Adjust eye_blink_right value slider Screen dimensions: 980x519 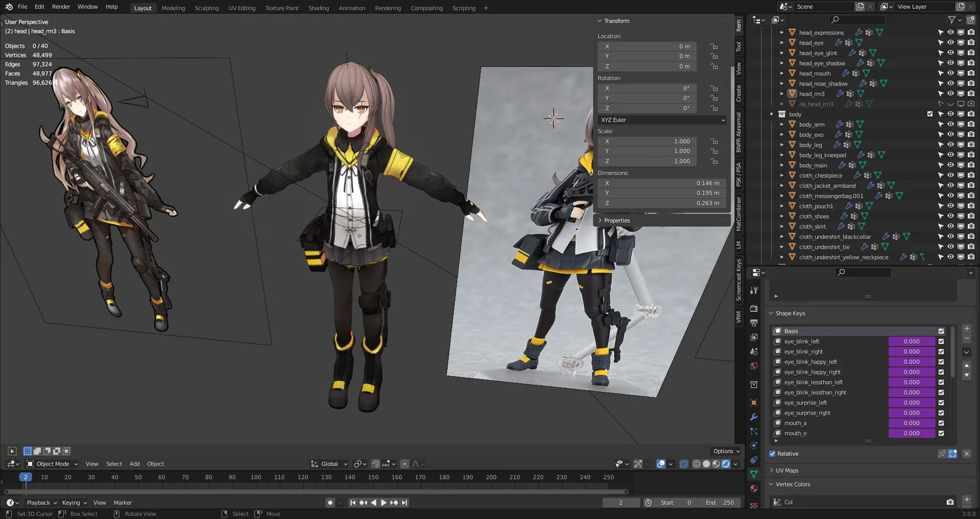pos(911,352)
